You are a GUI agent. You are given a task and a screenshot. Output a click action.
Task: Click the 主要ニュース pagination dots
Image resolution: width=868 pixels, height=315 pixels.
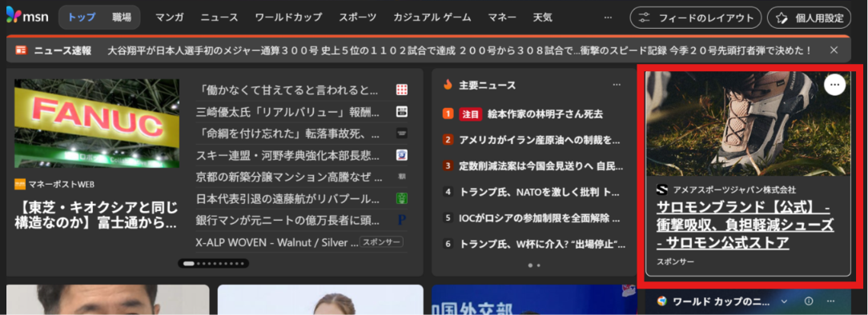534,265
